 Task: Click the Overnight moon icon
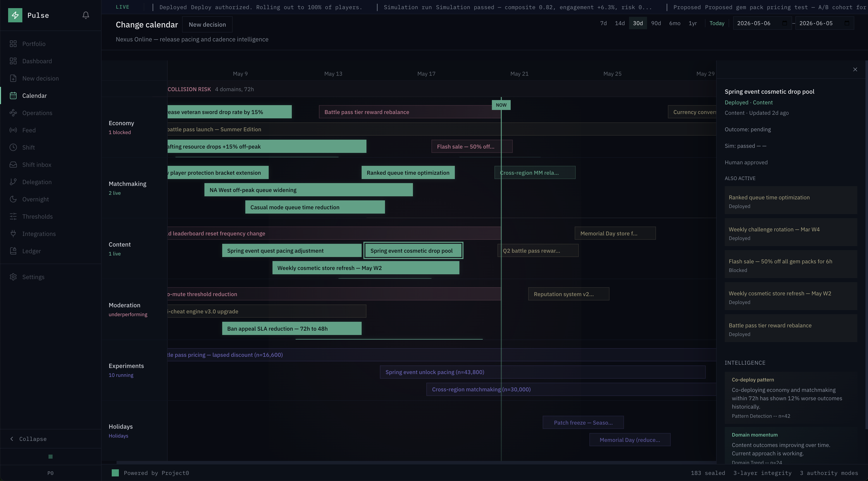point(13,199)
